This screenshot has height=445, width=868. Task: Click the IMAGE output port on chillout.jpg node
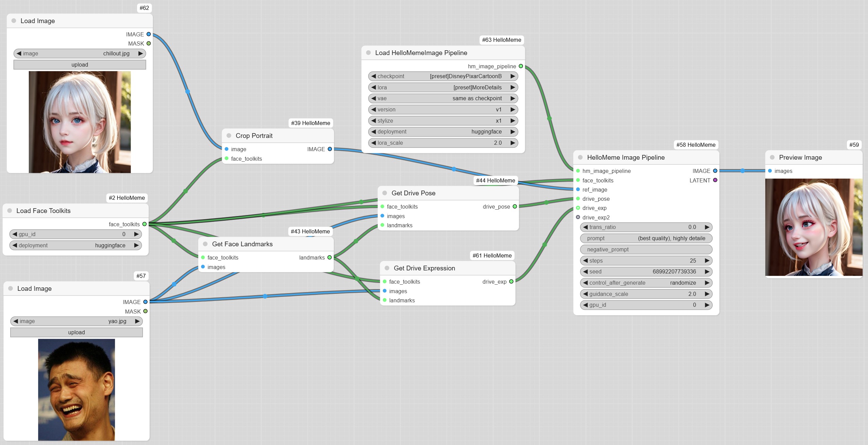click(149, 34)
